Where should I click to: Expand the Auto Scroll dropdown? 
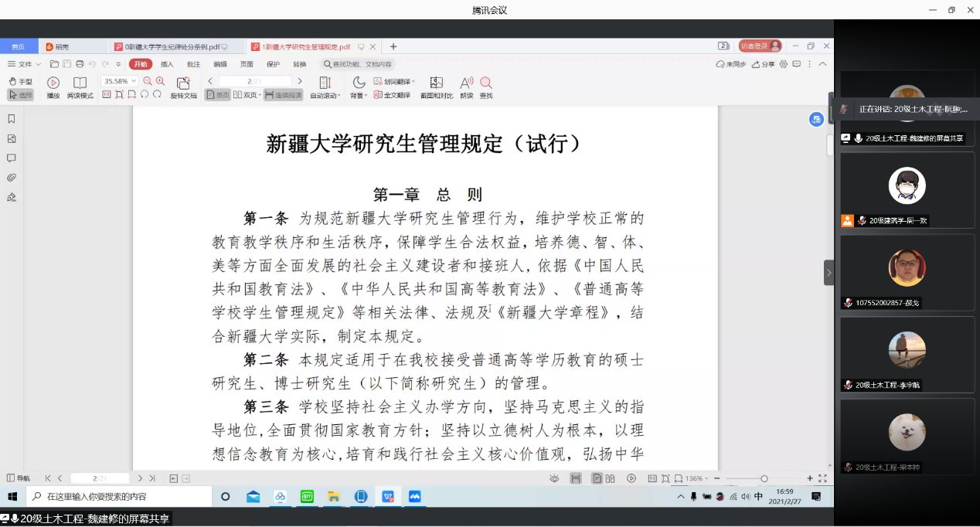pyautogui.click(x=325, y=96)
